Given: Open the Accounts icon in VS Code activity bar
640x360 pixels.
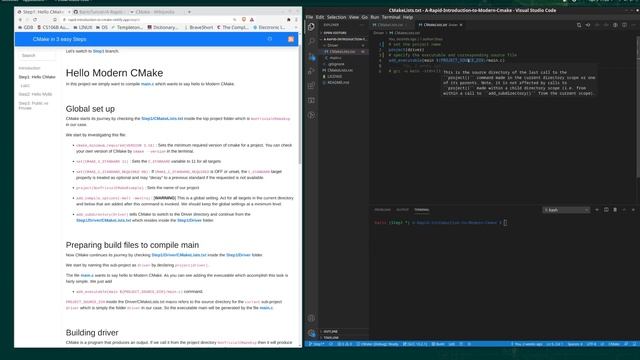Looking at the screenshot, I should coord(311,318).
